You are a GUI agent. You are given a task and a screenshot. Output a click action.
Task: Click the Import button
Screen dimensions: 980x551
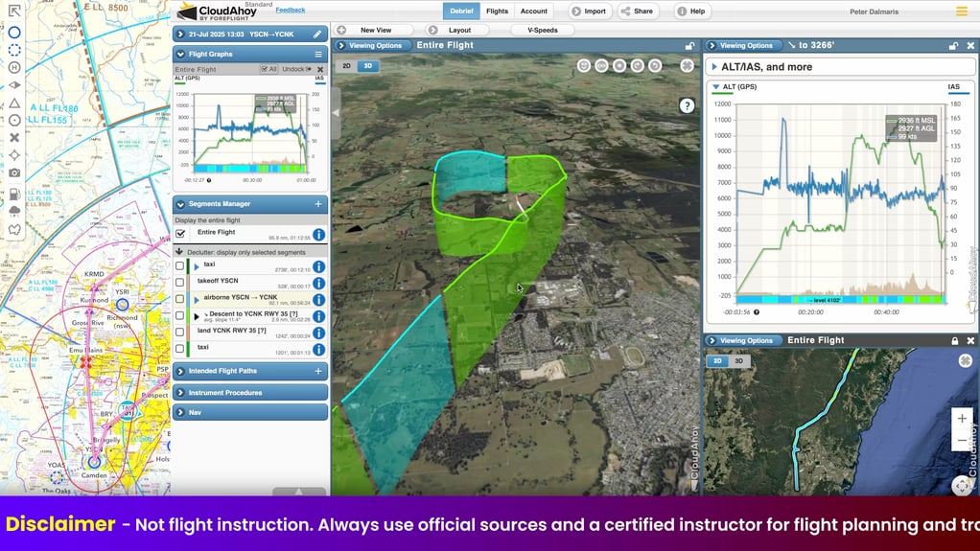coord(589,11)
